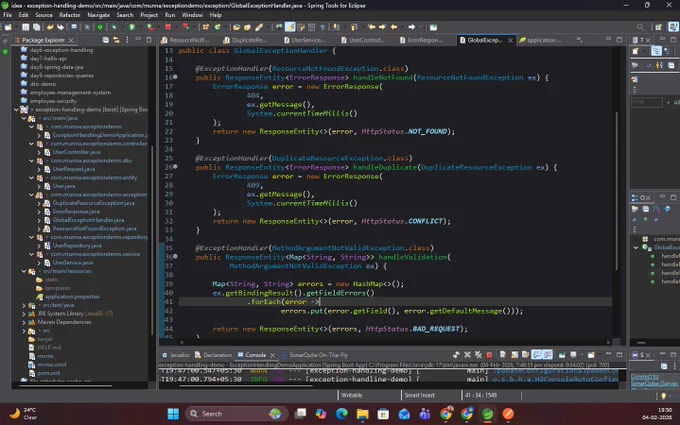Image resolution: width=680 pixels, height=425 pixels.
Task: Click light bulb tip icon in status bar
Action: 663,396
